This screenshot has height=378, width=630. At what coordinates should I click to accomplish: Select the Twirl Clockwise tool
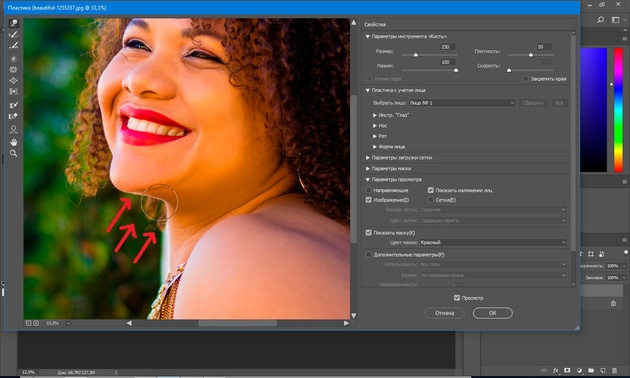point(14,59)
